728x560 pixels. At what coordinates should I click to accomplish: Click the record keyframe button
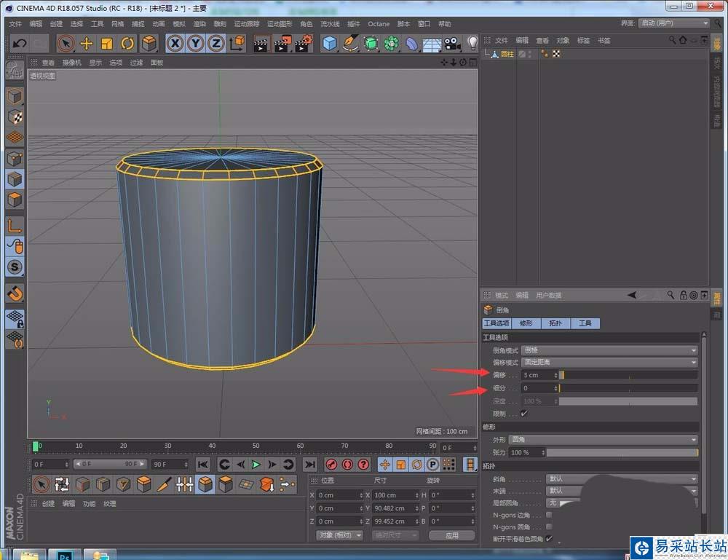331,465
